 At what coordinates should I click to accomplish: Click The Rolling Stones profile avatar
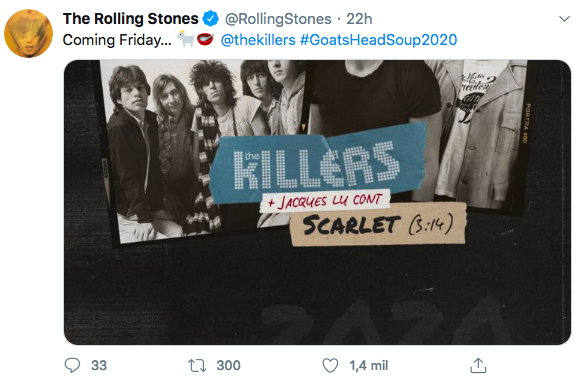tap(29, 33)
